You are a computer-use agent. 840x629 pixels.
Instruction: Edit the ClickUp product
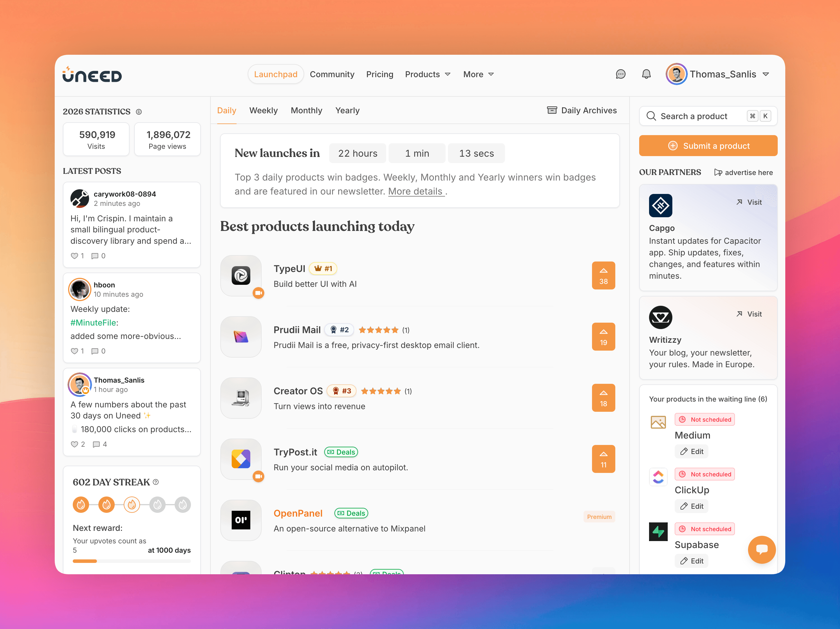692,506
